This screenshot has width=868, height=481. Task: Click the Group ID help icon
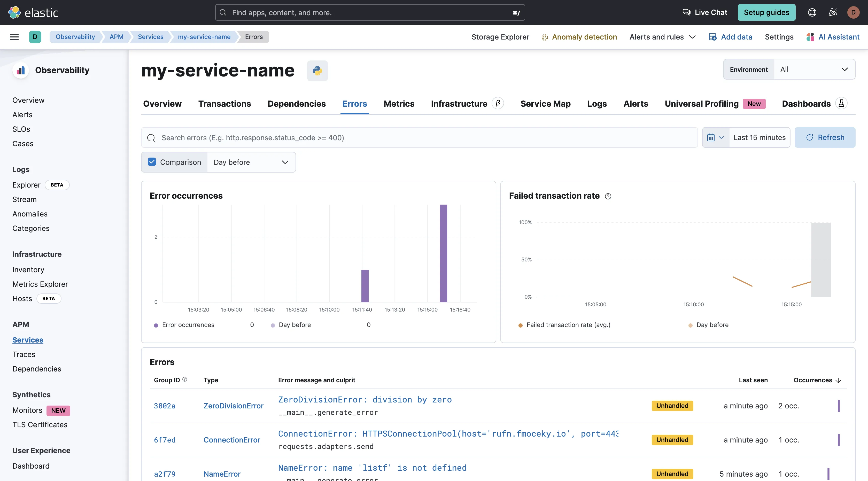[185, 379]
